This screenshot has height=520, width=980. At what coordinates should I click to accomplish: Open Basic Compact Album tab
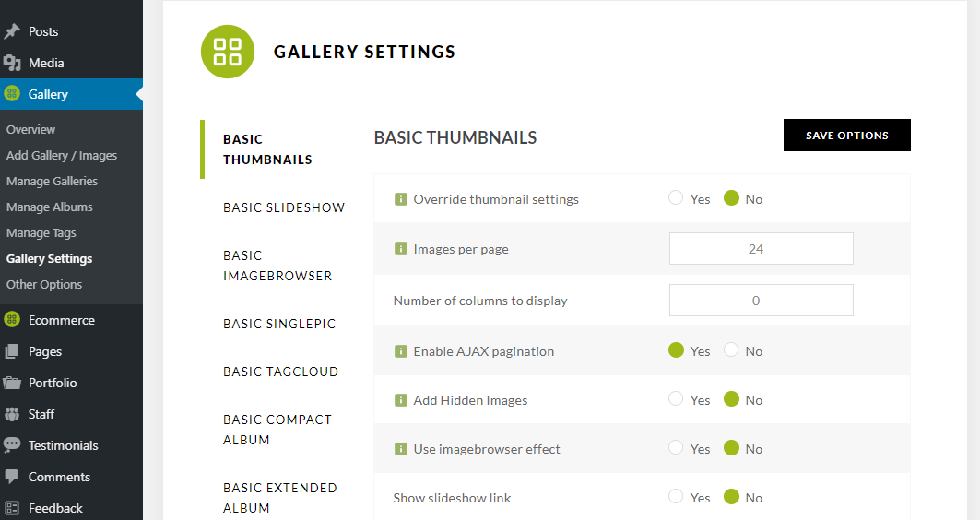point(277,430)
